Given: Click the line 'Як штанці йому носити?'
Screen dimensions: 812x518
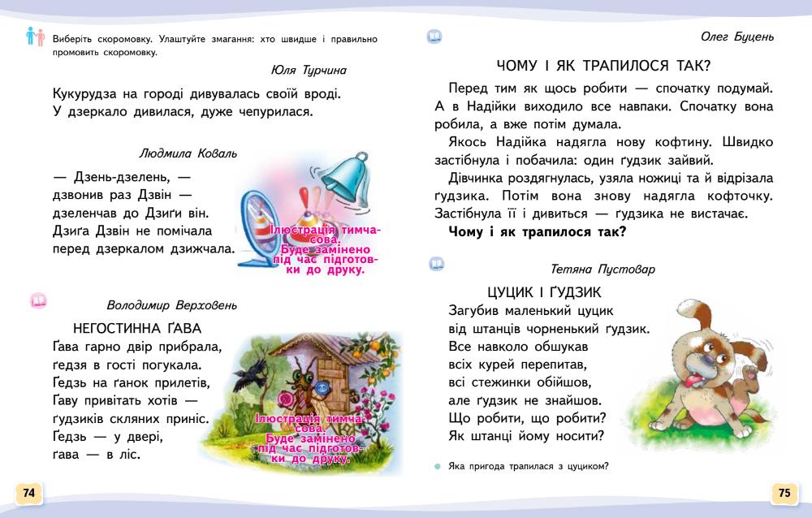Looking at the screenshot, I should 527,436.
